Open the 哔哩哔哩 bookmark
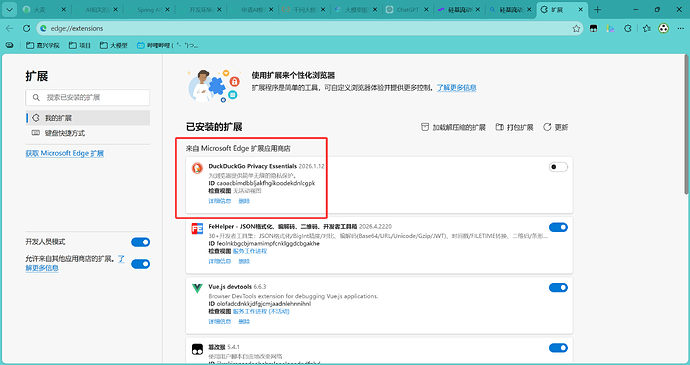This screenshot has height=365, width=690. [x=167, y=45]
